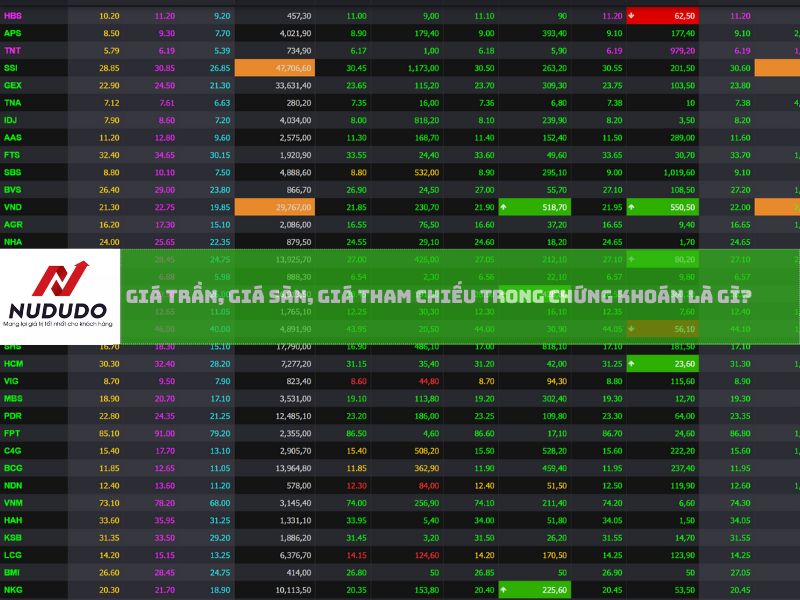The width and height of the screenshot is (800, 600).
Task: Open the BMI ticker
Action: (x=12, y=572)
